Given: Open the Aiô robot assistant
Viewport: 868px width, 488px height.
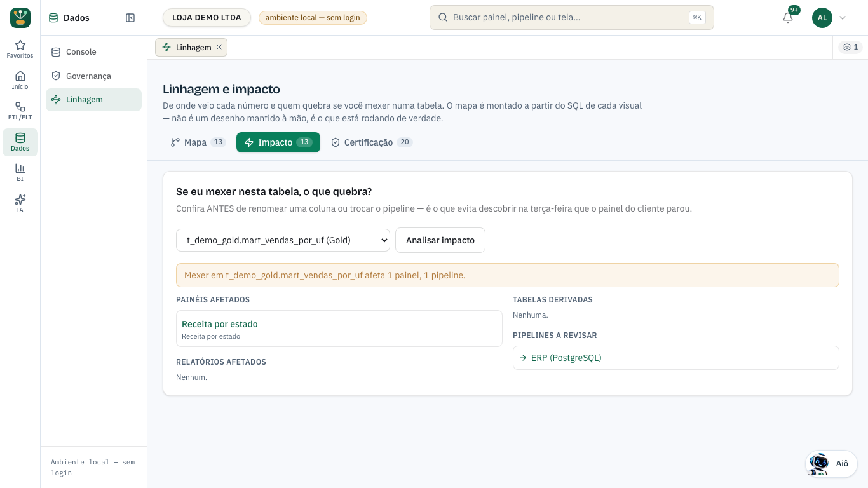Looking at the screenshot, I should pos(831,464).
